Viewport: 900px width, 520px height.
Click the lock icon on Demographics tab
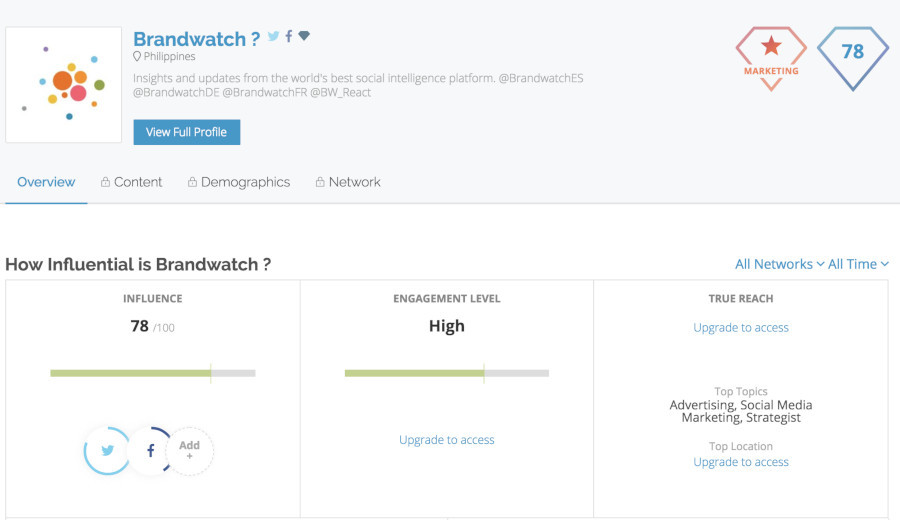tap(192, 183)
